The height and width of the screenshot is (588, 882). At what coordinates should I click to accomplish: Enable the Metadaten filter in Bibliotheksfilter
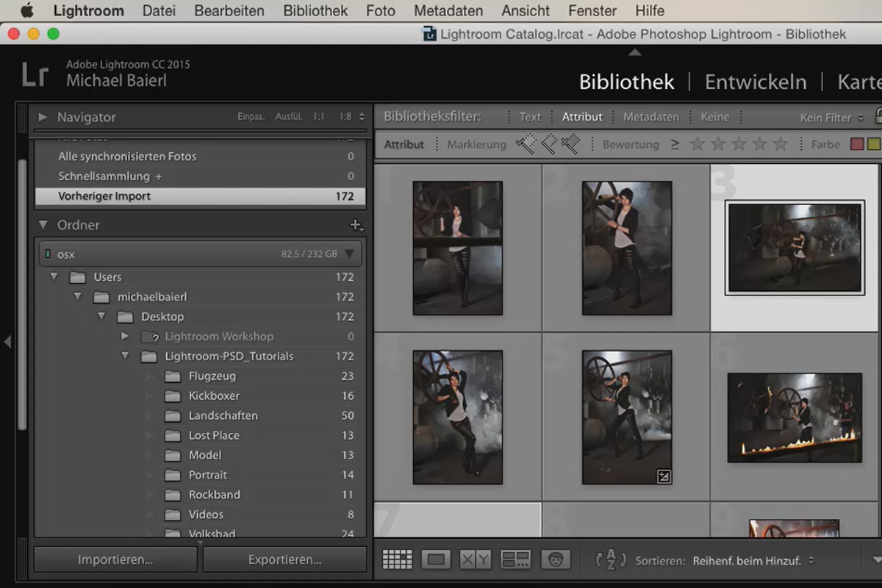click(x=651, y=117)
